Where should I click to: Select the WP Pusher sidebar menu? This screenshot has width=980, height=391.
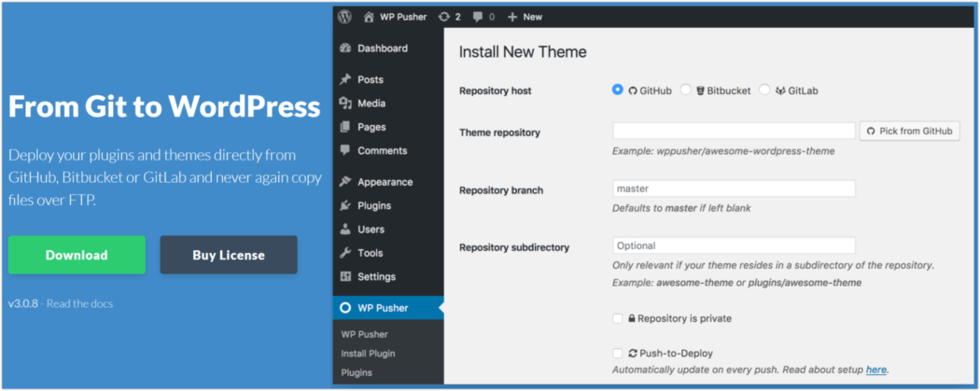(388, 307)
